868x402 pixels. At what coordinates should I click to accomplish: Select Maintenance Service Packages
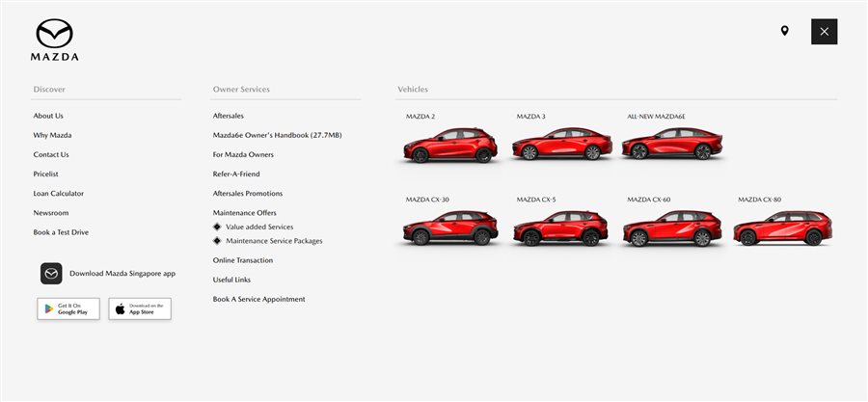274,241
